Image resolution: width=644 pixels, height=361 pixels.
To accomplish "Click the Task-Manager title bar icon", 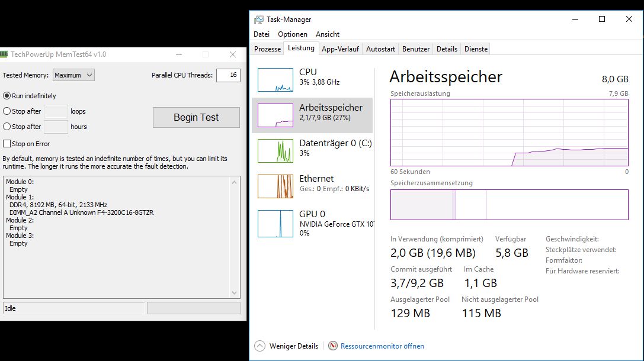I will (x=259, y=20).
